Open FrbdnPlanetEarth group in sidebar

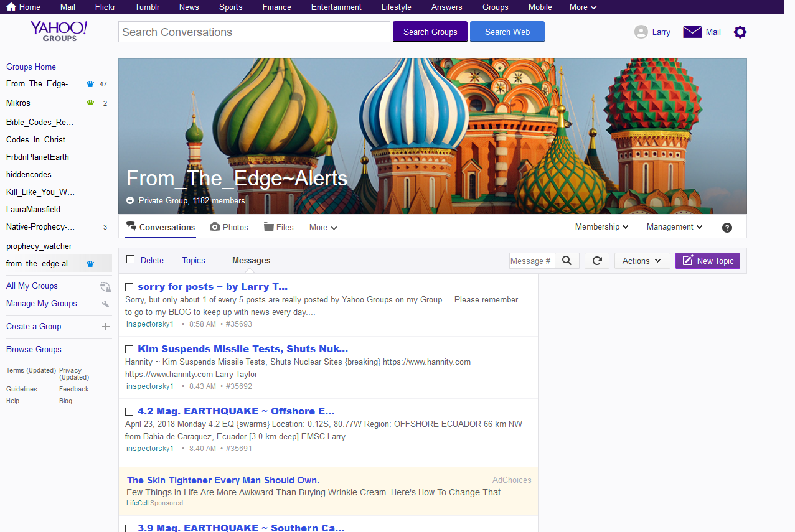(37, 157)
